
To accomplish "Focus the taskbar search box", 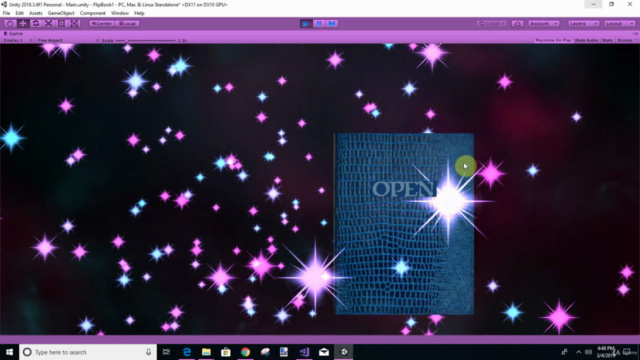I will click(x=88, y=352).
